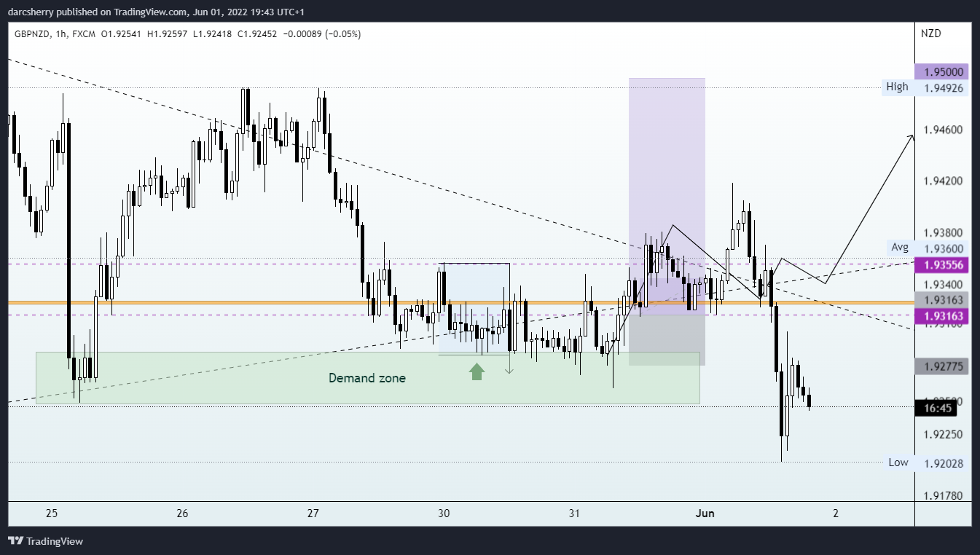Image resolution: width=980 pixels, height=555 pixels.
Task: Click the 1.92250 price scale value
Action: click(x=944, y=435)
